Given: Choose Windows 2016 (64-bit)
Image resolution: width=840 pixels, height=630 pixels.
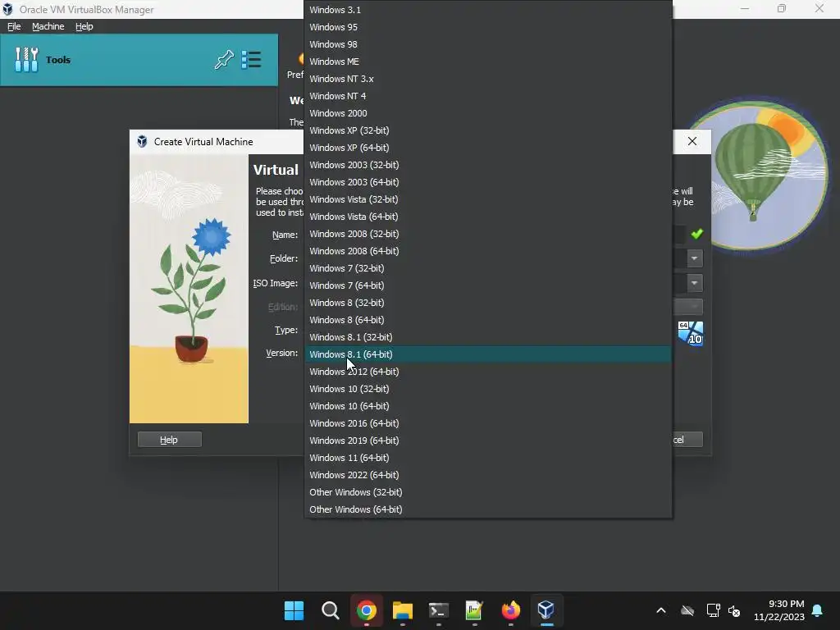Looking at the screenshot, I should coord(488,423).
